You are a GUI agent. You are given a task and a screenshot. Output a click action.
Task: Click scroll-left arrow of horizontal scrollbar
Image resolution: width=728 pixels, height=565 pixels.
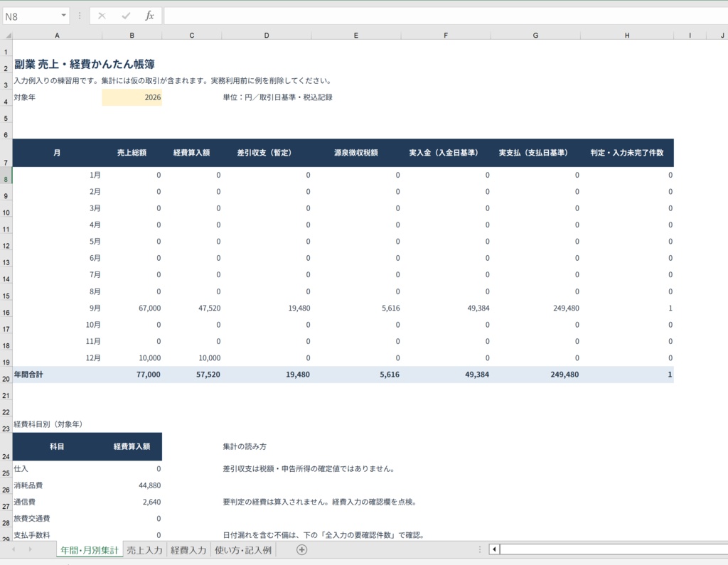pyautogui.click(x=495, y=549)
